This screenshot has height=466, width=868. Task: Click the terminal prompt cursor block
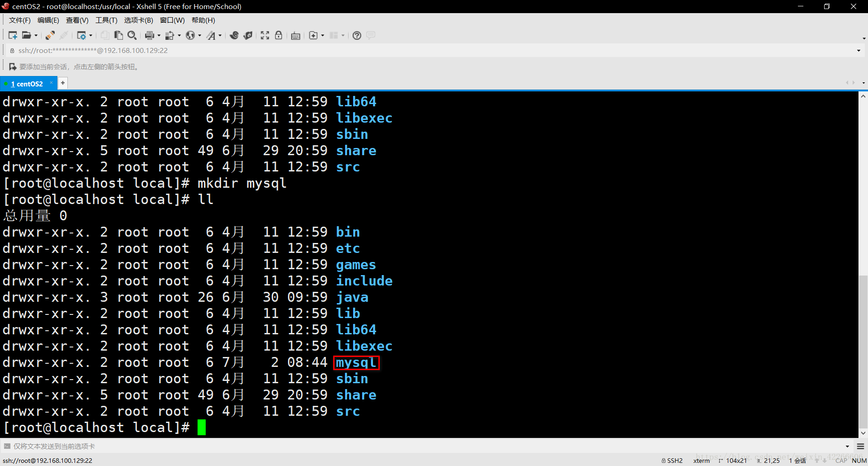(x=202, y=427)
